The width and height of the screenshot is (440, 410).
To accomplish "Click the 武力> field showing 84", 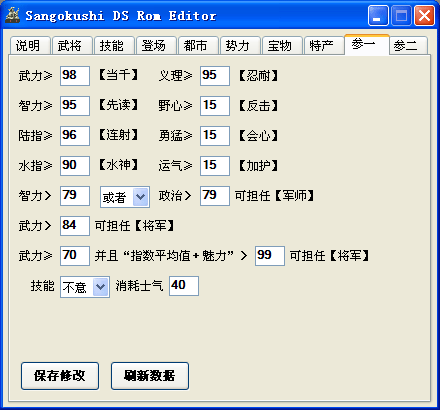I will pyautogui.click(x=75, y=226).
